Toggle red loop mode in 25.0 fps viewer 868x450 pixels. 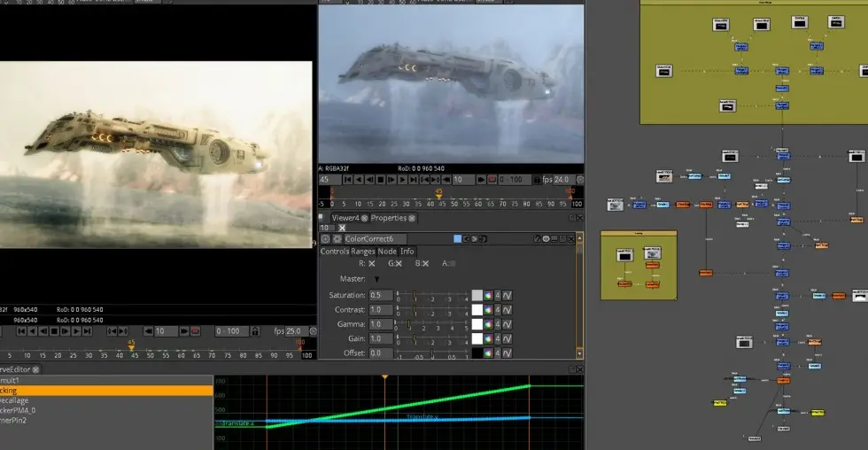(x=196, y=331)
